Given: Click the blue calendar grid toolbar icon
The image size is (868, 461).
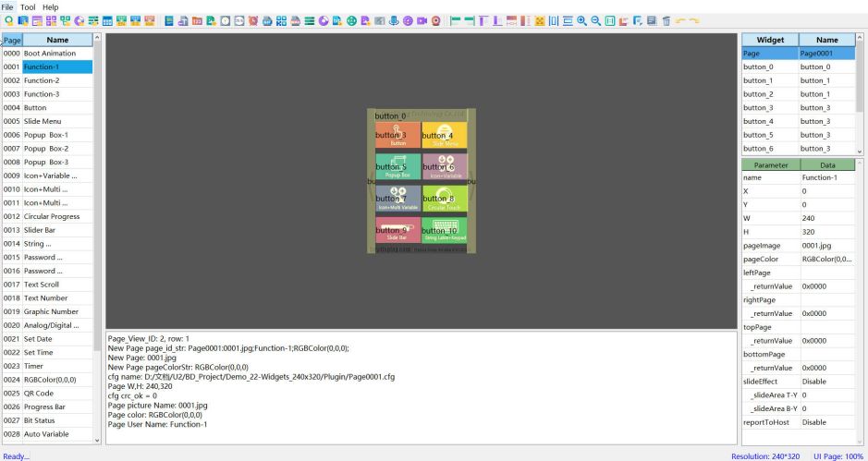Looking at the screenshot, I should pos(107,21).
